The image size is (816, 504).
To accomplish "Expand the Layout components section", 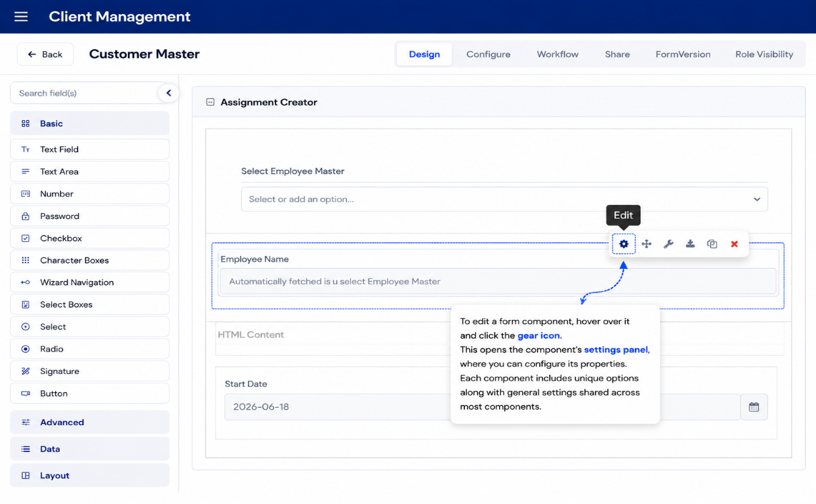I will [x=90, y=476].
